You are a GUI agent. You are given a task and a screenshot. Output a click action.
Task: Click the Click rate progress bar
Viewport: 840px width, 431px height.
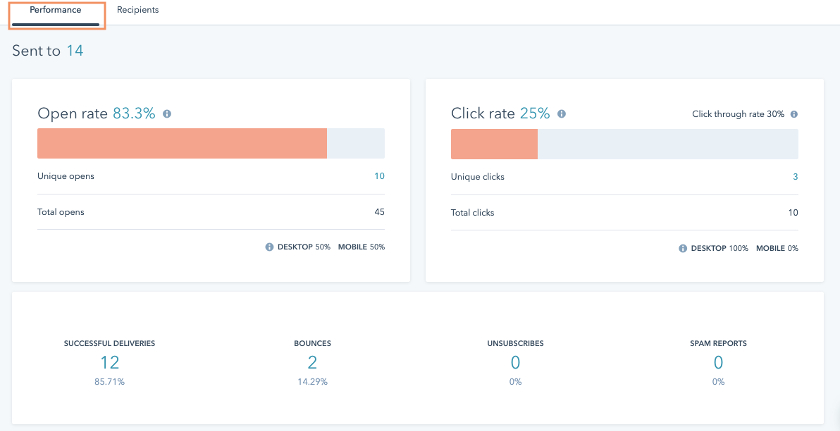click(x=625, y=144)
